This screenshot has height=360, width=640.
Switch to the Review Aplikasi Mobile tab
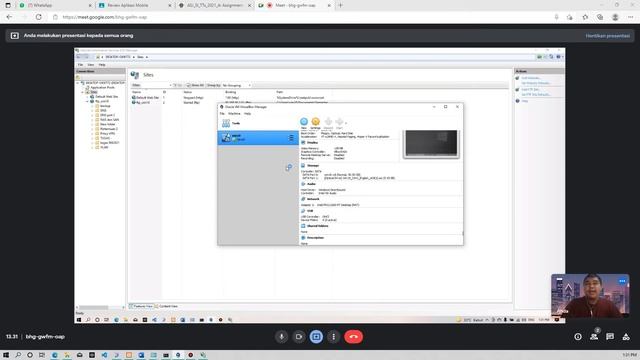coord(135,5)
